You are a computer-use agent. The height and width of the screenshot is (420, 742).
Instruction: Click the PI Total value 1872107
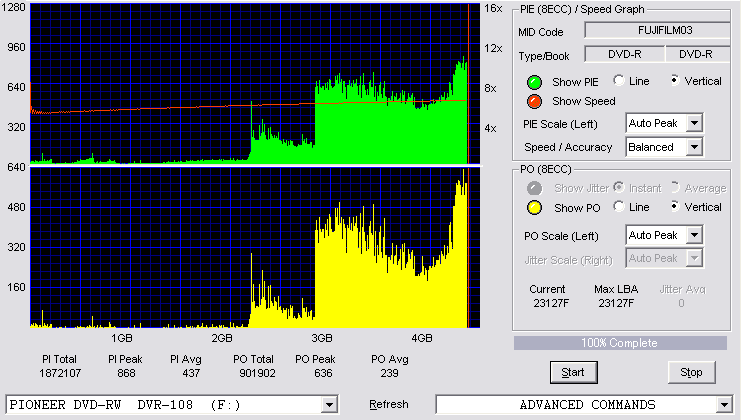[x=60, y=373]
